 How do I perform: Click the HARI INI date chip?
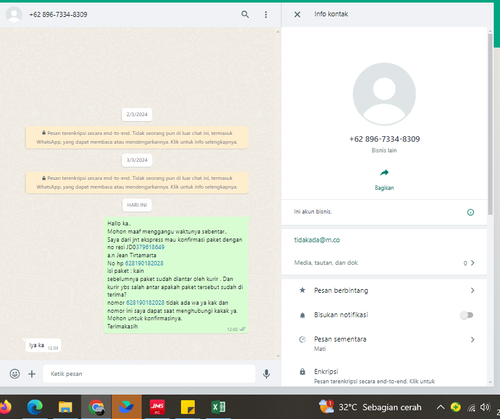pyautogui.click(x=137, y=205)
